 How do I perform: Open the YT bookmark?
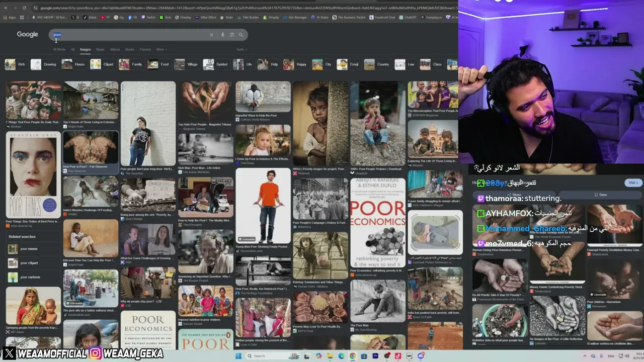click(105, 17)
